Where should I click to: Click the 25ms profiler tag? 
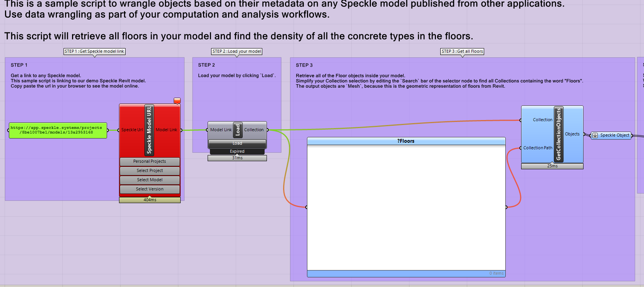(552, 166)
